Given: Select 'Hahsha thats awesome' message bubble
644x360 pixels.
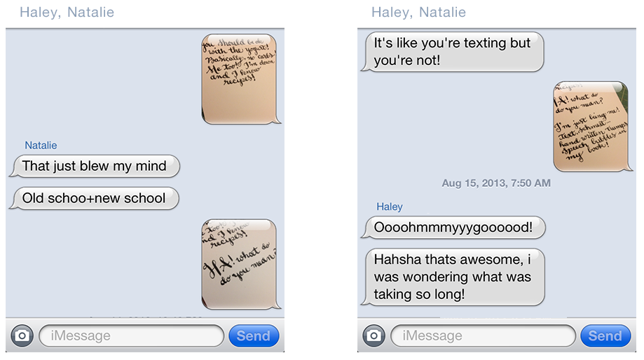Looking at the screenshot, I should tap(453, 277).
